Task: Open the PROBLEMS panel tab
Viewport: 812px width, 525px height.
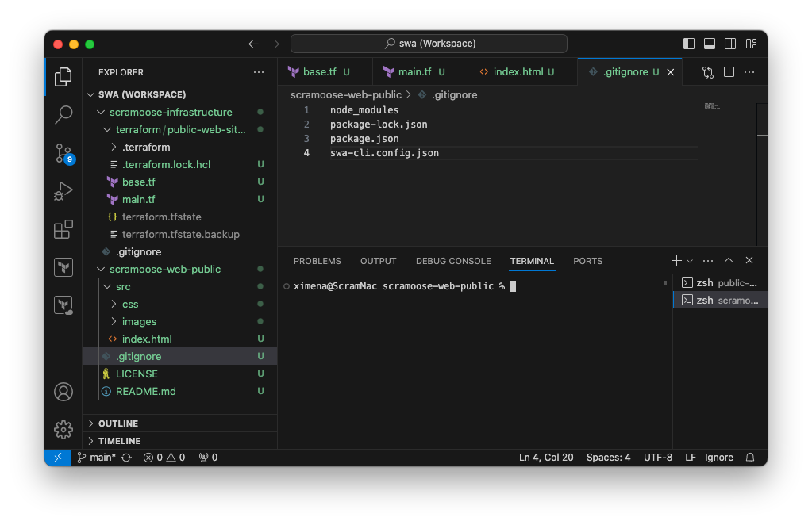Action: tap(317, 261)
